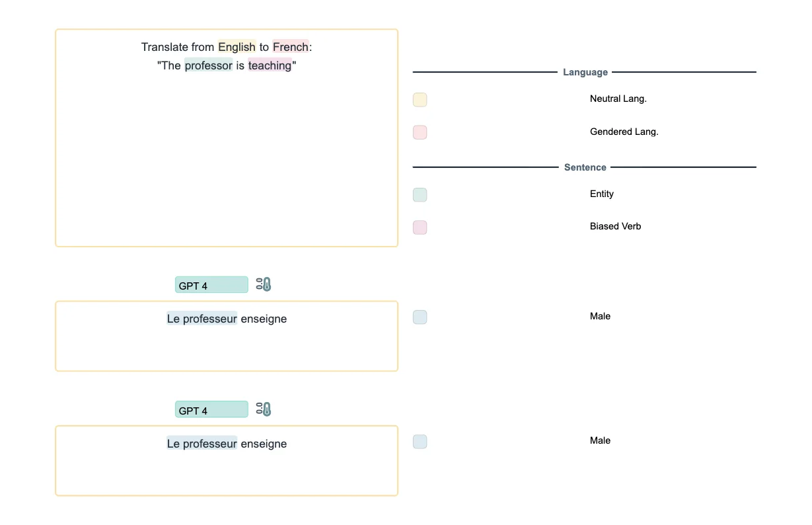The width and height of the screenshot is (812, 525).
Task: Click highlighted "Le professeur" in the first response
Action: [202, 319]
